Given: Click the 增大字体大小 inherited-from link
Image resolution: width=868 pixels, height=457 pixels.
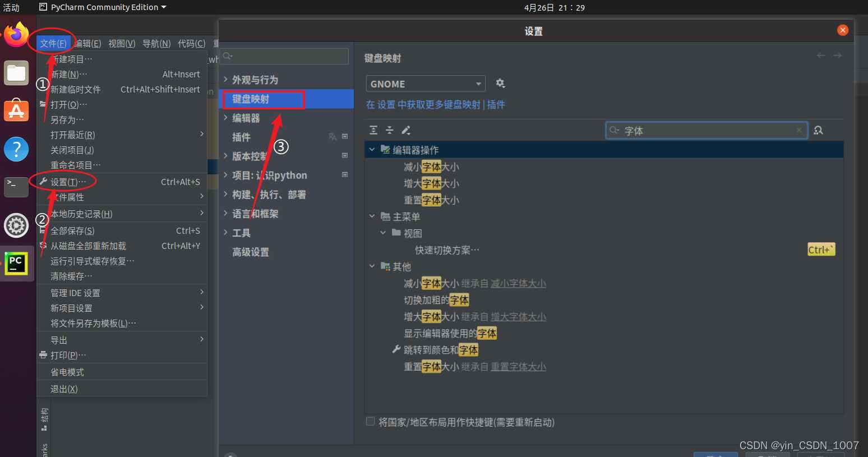Looking at the screenshot, I should [x=518, y=317].
